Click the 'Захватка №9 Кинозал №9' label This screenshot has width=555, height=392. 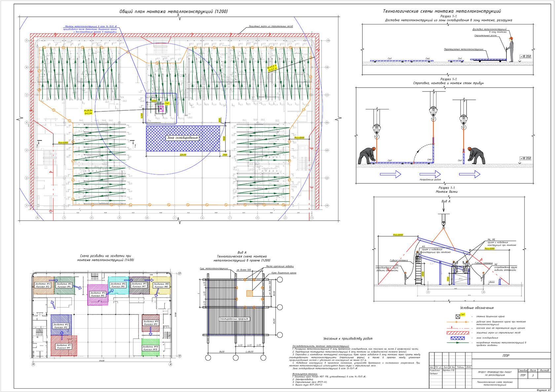pyautogui.click(x=150, y=323)
